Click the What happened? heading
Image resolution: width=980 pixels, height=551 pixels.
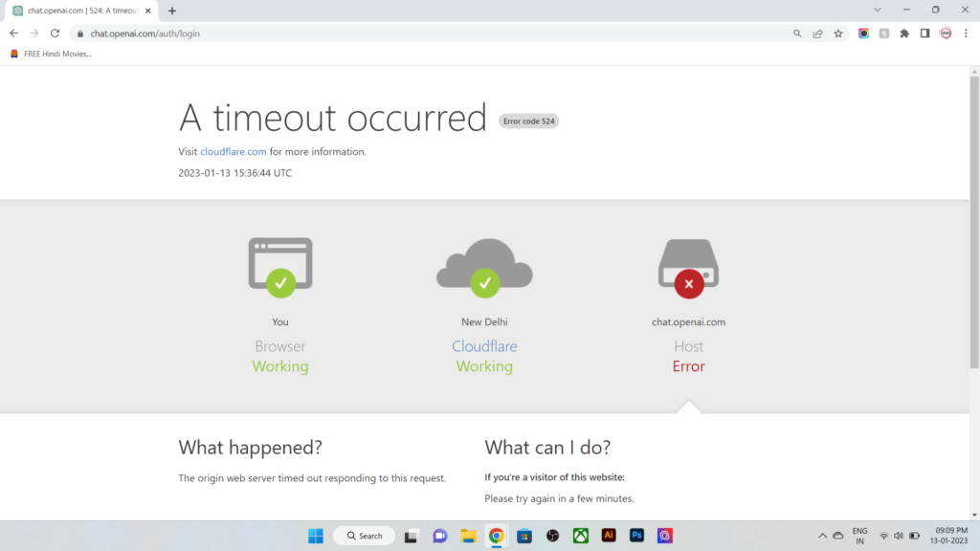point(250,448)
